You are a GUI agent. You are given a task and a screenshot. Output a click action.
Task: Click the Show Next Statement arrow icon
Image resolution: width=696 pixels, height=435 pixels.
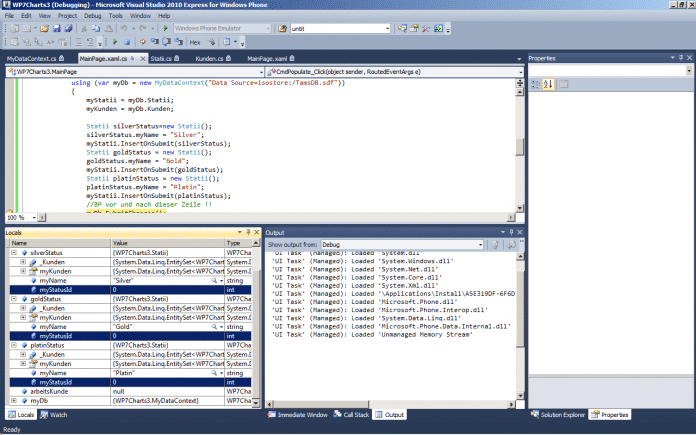pyautogui.click(x=142, y=42)
